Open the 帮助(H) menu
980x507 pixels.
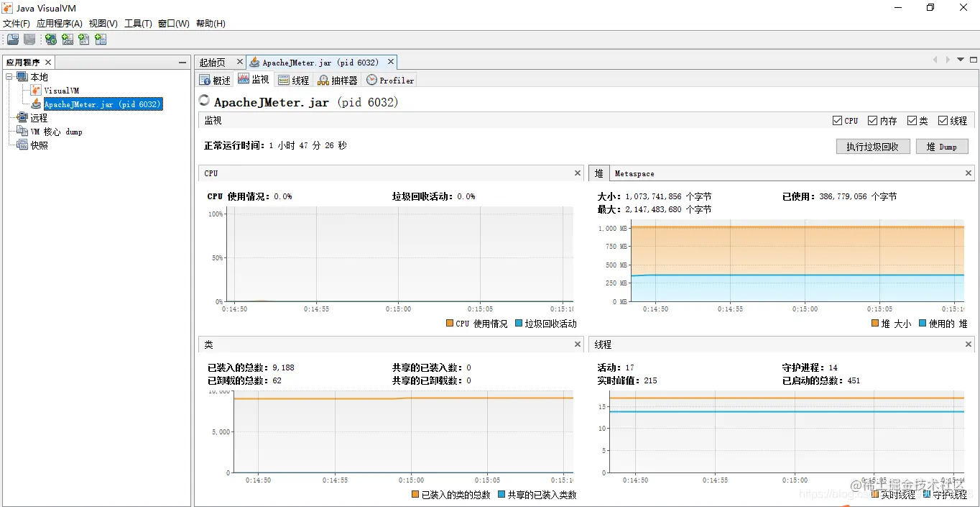(211, 24)
